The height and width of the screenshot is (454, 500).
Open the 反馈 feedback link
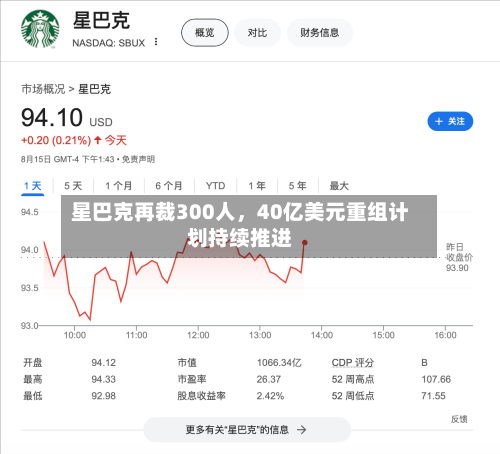coord(459,419)
